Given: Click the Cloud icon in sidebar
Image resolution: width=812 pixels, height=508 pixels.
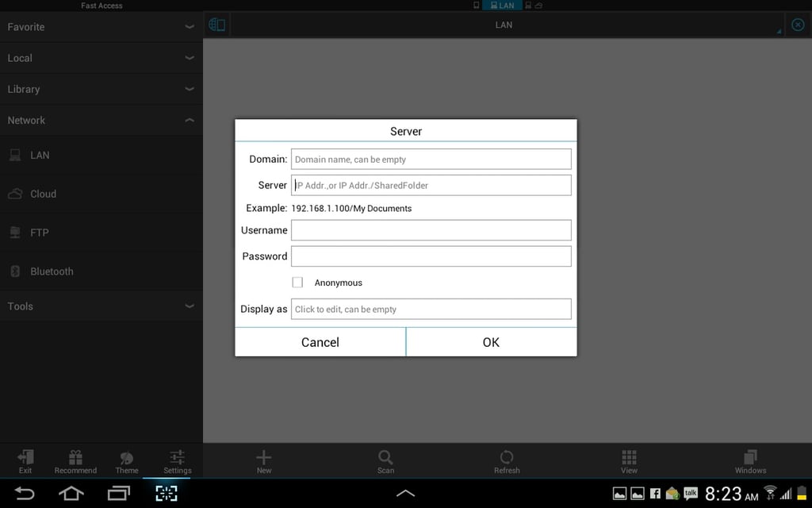Looking at the screenshot, I should [15, 194].
